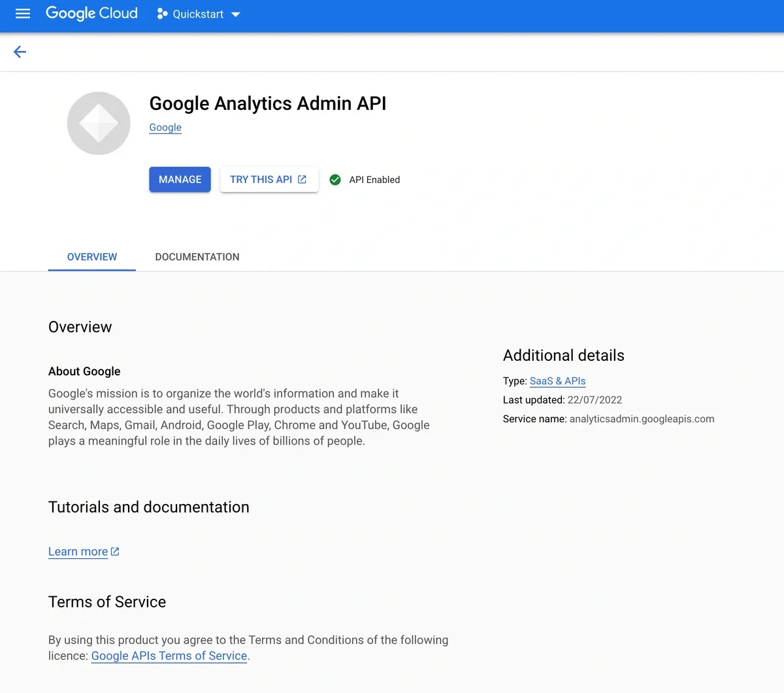
Task: Click the Google Analytics Admin API title
Action: (268, 103)
